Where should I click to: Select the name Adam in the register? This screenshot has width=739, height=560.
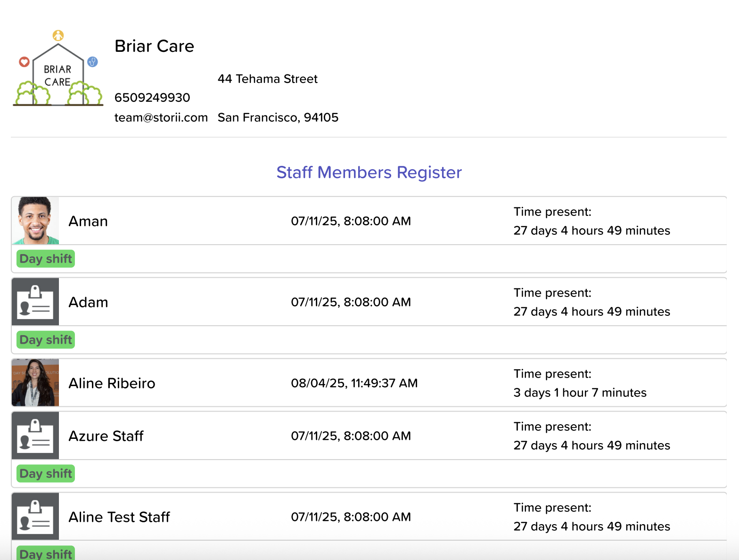pyautogui.click(x=89, y=302)
